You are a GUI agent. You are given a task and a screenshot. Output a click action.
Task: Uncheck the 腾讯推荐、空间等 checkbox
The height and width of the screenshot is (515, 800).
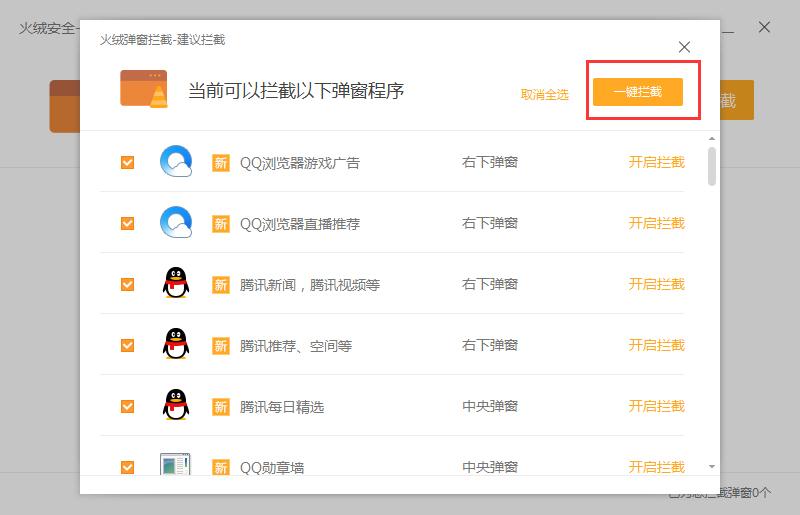[x=128, y=346]
